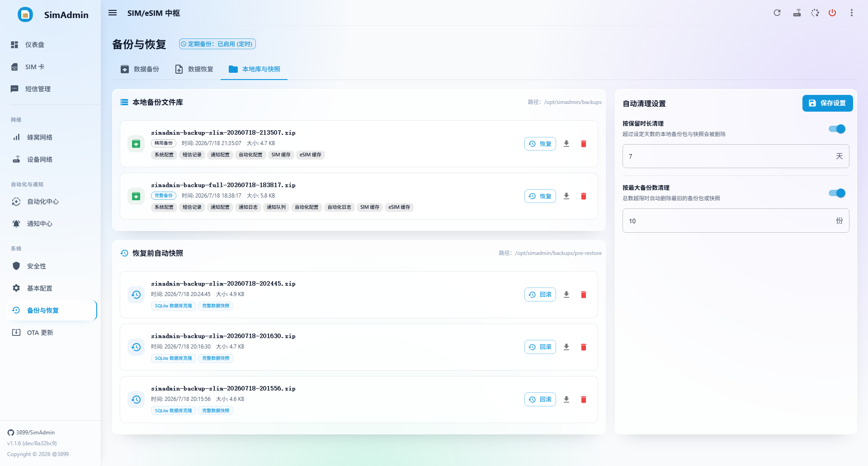
Task: Click the red power icon
Action: (832, 13)
